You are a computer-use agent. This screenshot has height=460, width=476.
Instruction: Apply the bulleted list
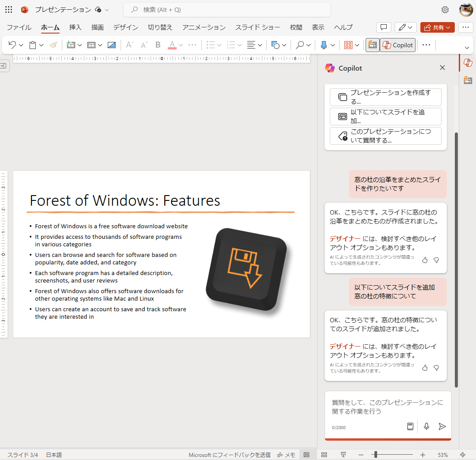[x=210, y=45]
